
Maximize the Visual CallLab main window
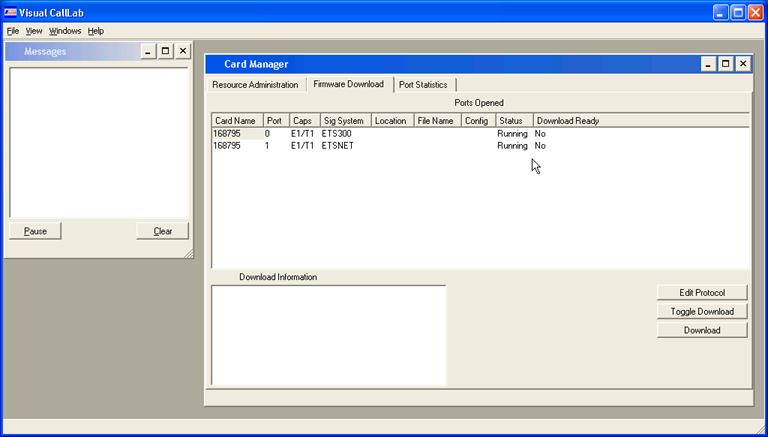738,12
